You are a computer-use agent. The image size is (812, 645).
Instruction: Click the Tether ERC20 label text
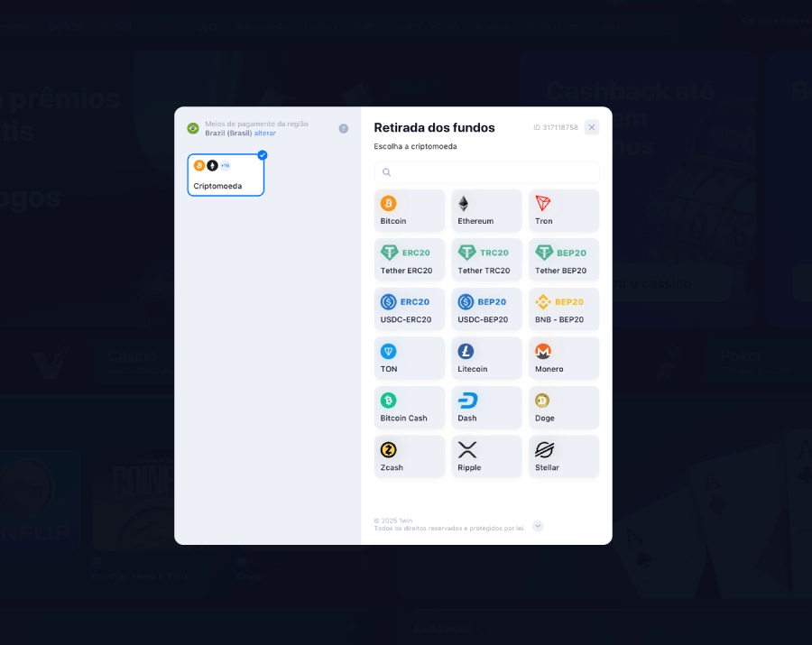point(406,271)
